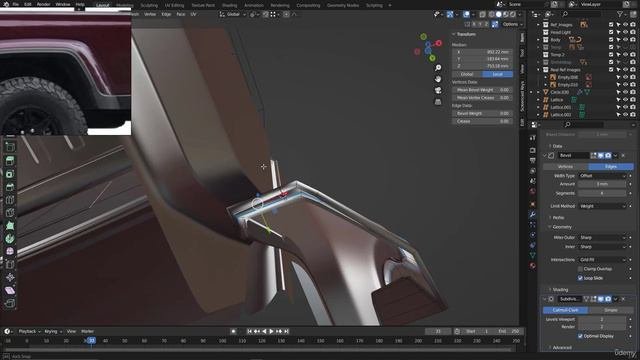The width and height of the screenshot is (640, 360).
Task: Open the Output properties tab icon
Action: click(x=532, y=160)
